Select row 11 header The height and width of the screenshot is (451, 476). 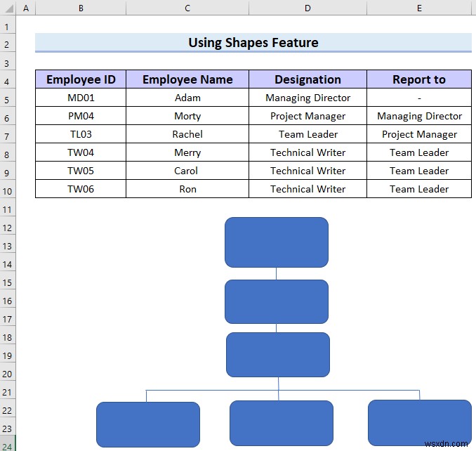click(8, 209)
